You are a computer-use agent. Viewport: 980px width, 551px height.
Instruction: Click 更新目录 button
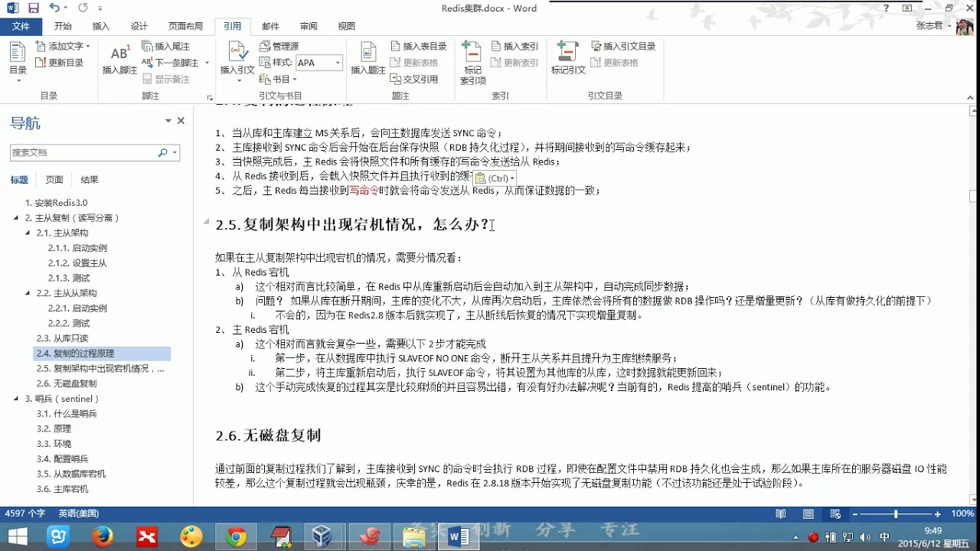60,63
